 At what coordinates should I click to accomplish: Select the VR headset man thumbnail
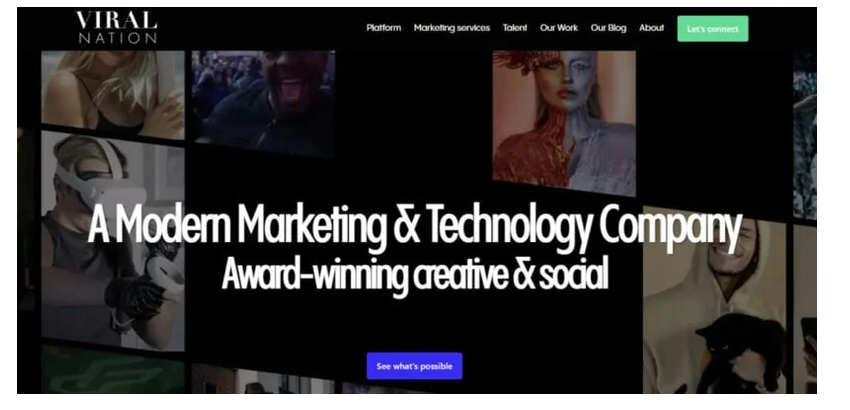coord(113,241)
